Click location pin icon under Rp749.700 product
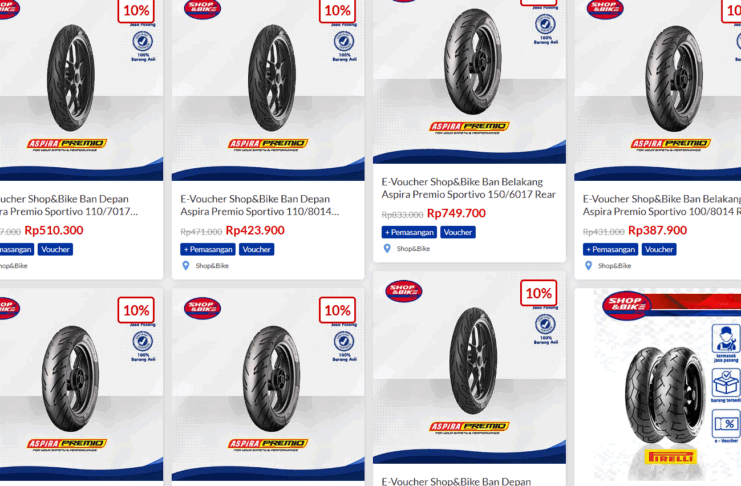The width and height of the screenshot is (741, 486). pos(387,249)
